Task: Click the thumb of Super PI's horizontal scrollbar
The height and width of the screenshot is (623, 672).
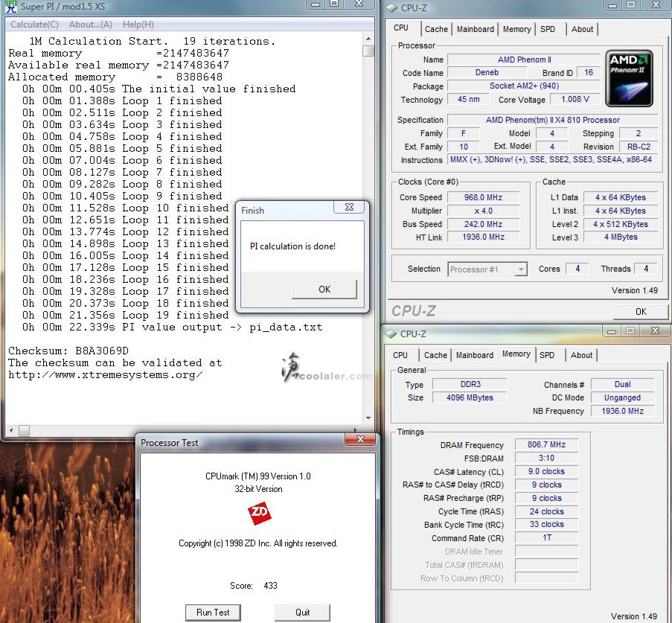Action: pos(24,430)
